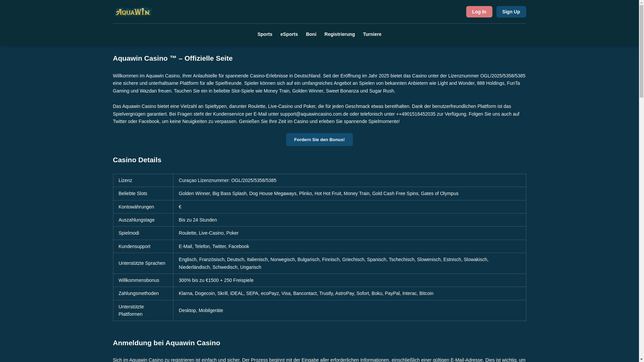Select the Spielmodi row label
Screen dimensions: 644x362
(x=143, y=233)
